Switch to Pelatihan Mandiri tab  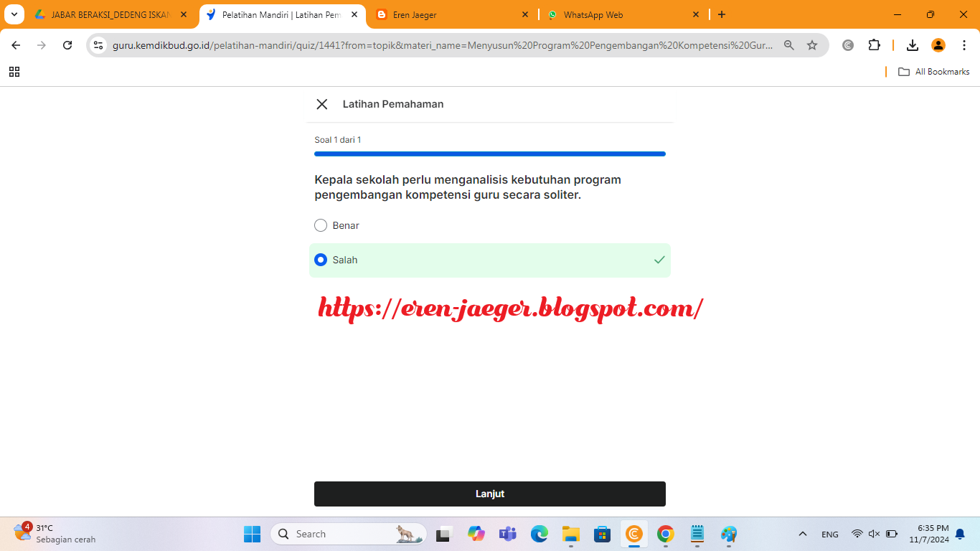click(x=281, y=14)
